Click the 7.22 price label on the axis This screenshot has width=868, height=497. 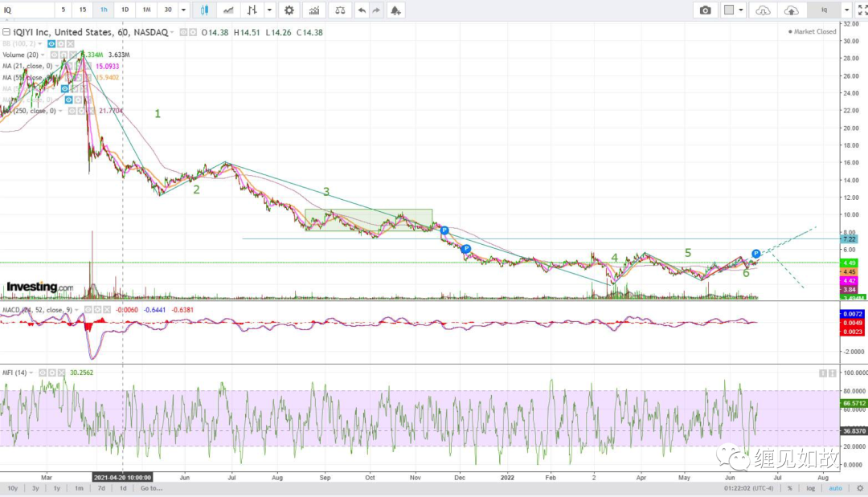pos(849,238)
